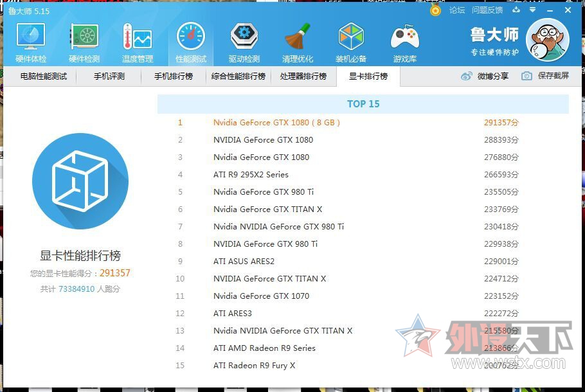This screenshot has width=585, height=392.
Task: Click the 266593分 score value
Action: pyautogui.click(x=501, y=175)
